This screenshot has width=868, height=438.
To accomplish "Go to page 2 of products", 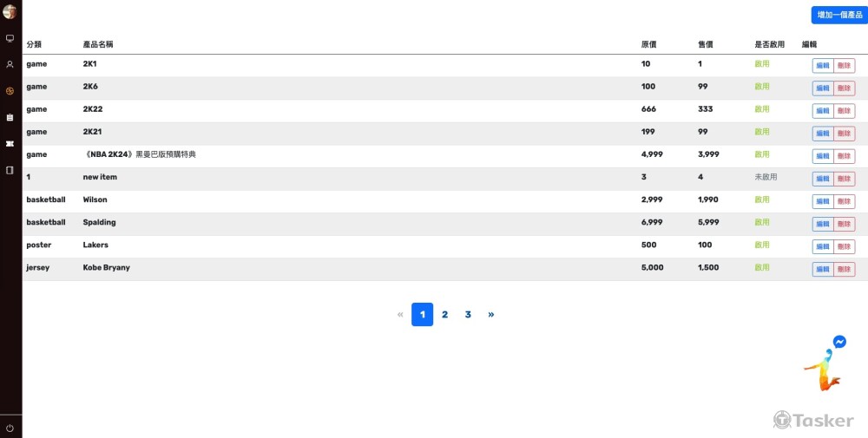I will click(x=444, y=315).
